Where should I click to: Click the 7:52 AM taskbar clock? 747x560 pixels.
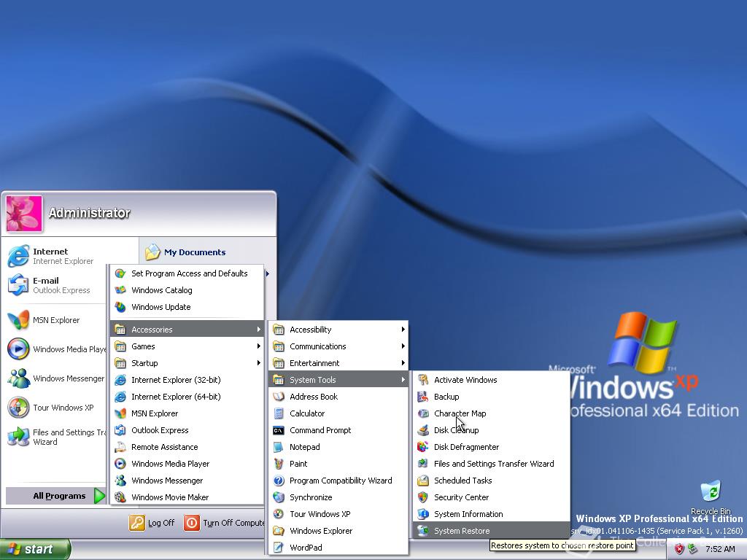point(720,549)
